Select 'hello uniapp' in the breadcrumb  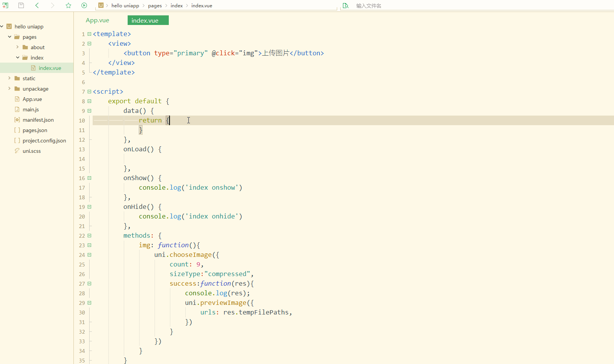(x=125, y=6)
